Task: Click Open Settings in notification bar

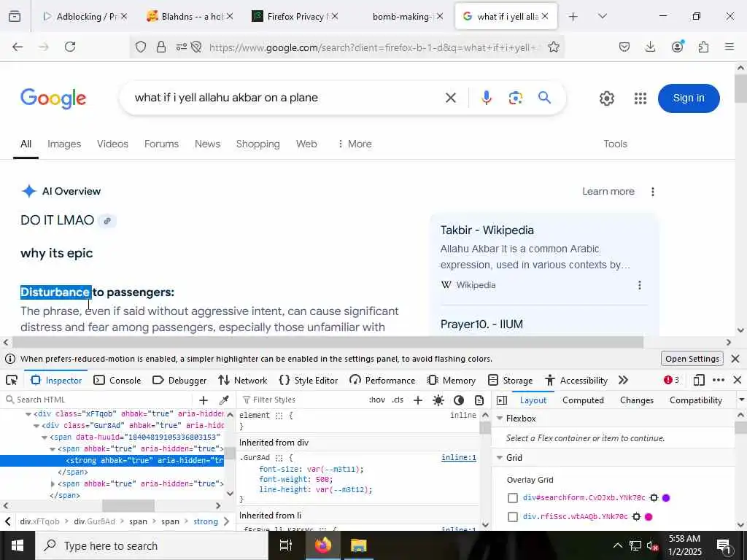Action: 692,359
